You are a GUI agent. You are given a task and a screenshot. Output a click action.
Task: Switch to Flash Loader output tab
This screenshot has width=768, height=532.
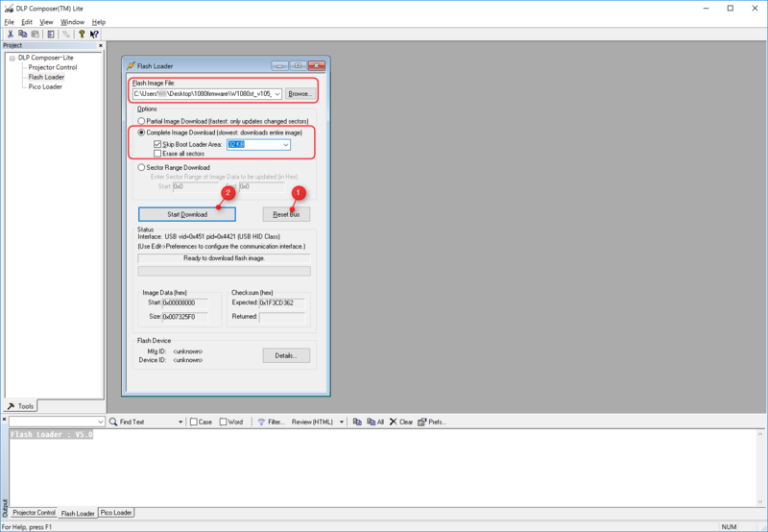tap(78, 513)
